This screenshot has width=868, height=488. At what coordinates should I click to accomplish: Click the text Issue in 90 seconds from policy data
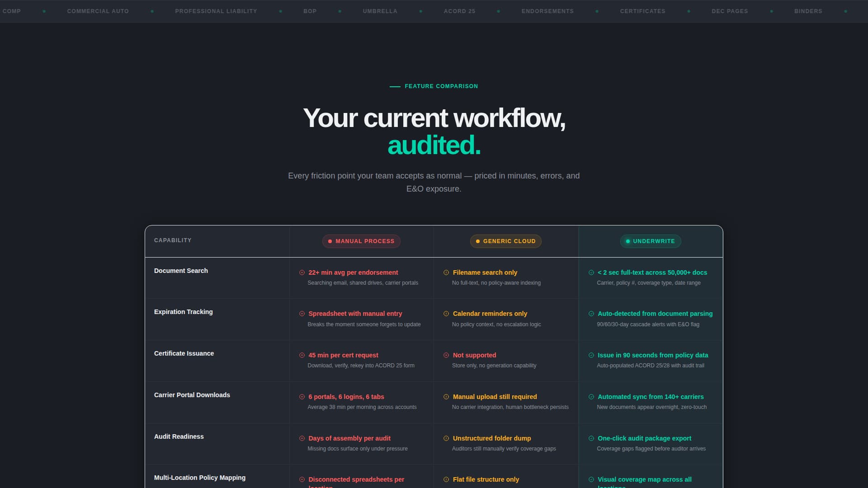coord(653,355)
